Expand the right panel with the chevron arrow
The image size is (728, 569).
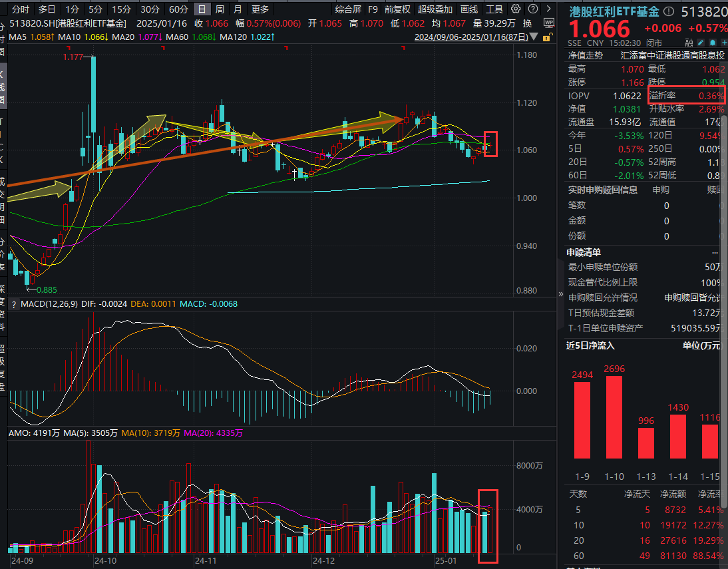click(x=548, y=9)
